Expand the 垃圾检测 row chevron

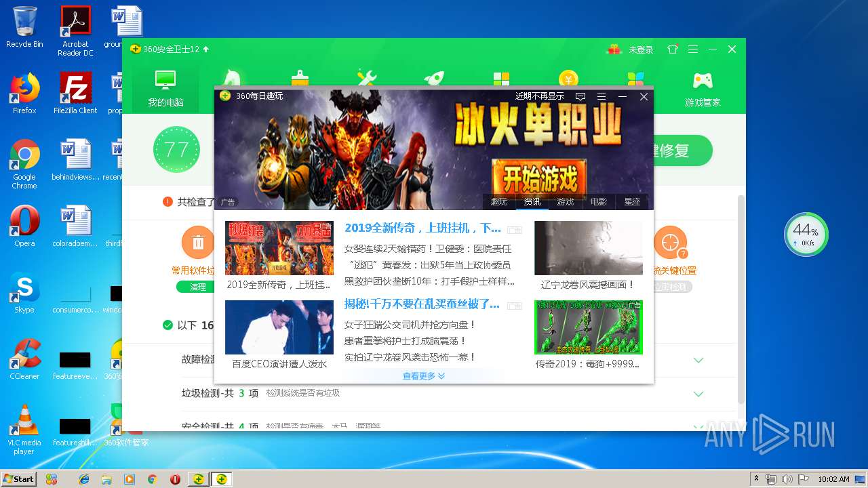click(x=698, y=394)
